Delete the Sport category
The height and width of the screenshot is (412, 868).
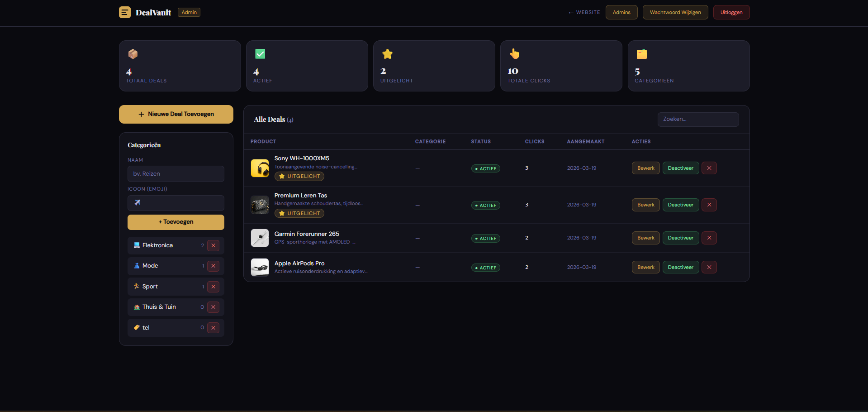point(213,287)
